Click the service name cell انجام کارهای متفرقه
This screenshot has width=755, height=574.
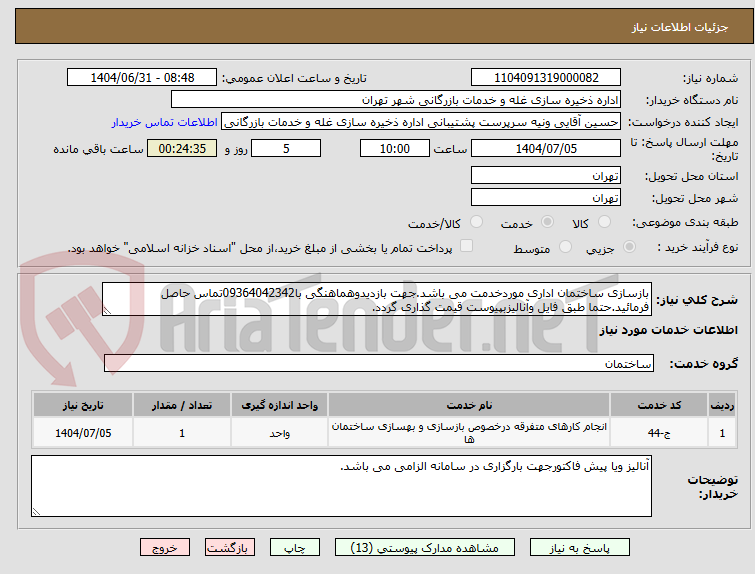[x=469, y=433]
